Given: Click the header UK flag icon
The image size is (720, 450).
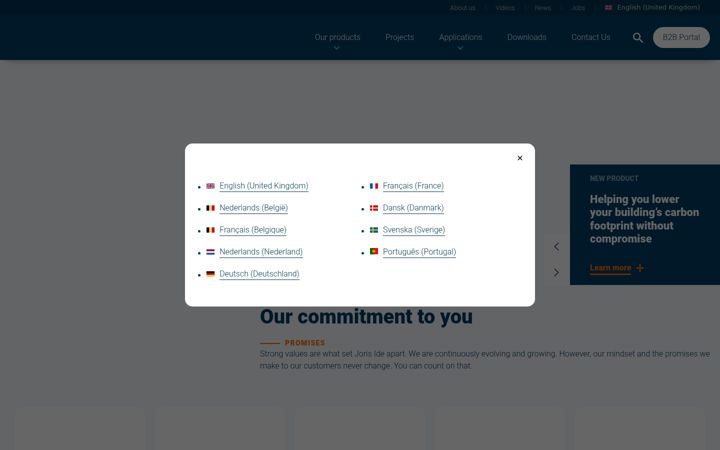Looking at the screenshot, I should click(608, 7).
